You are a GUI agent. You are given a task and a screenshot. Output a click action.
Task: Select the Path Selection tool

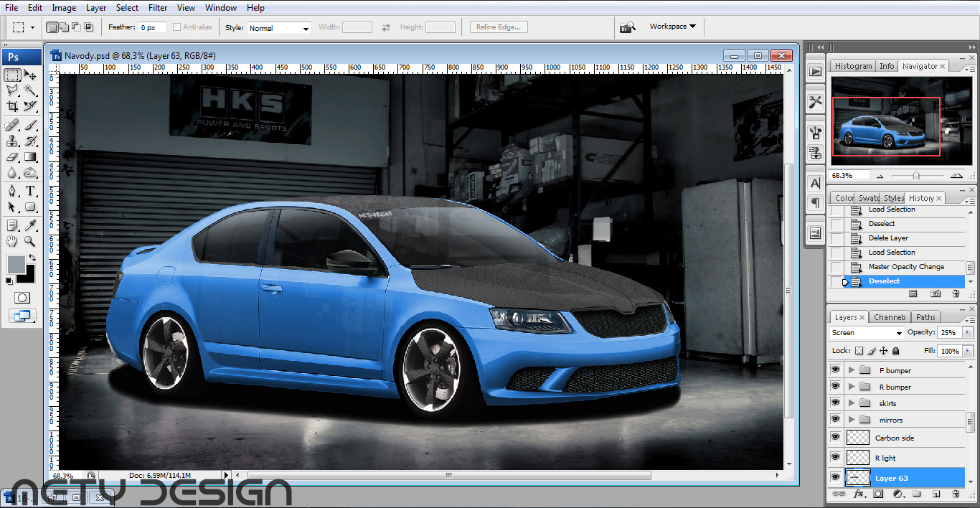(12, 207)
